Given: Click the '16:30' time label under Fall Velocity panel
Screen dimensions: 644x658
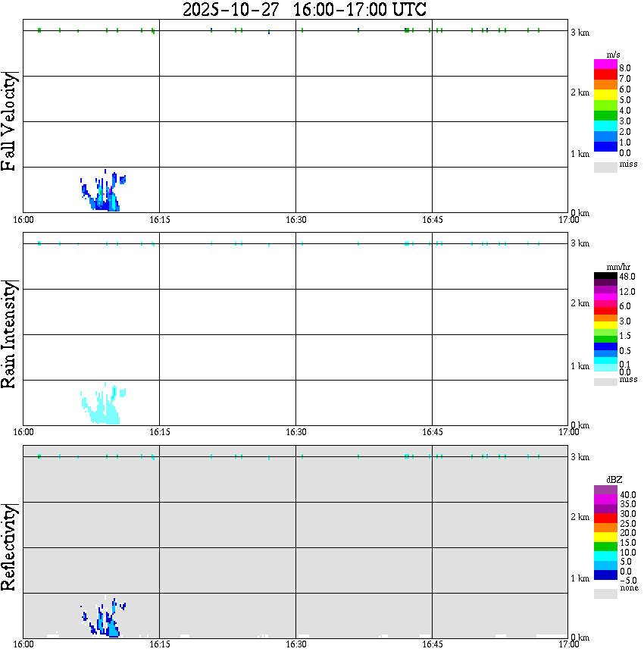Looking at the screenshot, I should pos(296,220).
